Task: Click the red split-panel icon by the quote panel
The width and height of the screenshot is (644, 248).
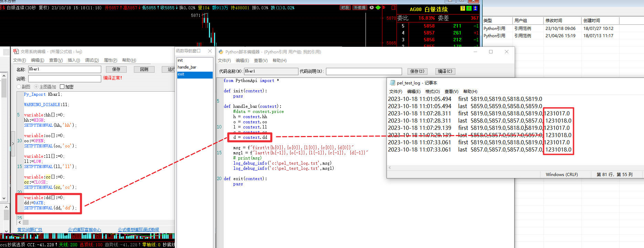Action: (394, 8)
